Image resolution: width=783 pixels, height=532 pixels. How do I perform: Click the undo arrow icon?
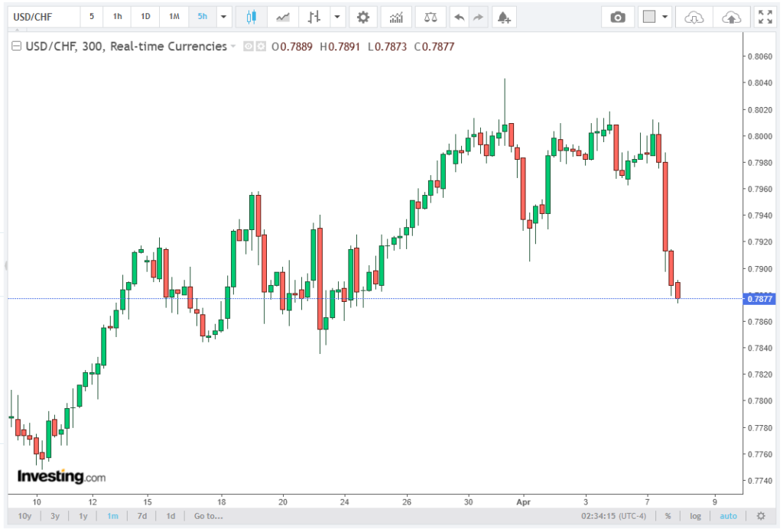pyautogui.click(x=459, y=17)
